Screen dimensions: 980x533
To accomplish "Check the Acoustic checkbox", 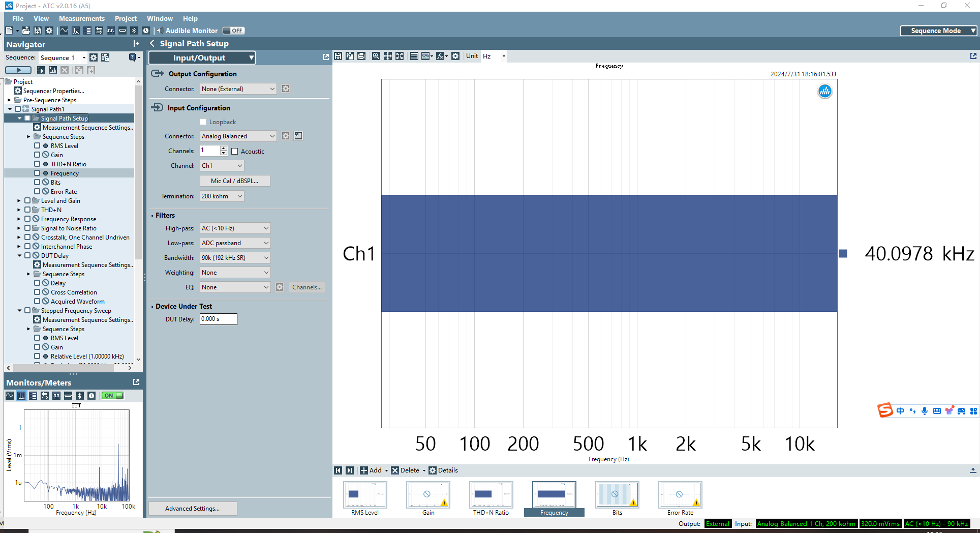I will click(x=234, y=151).
